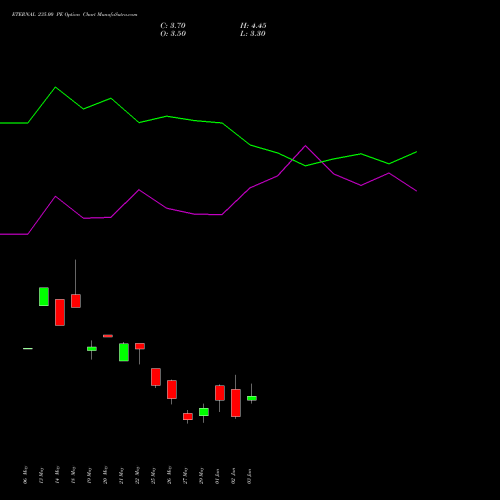Select the tall green candle left of 14 May
500x500 pixels.
(x=44, y=296)
